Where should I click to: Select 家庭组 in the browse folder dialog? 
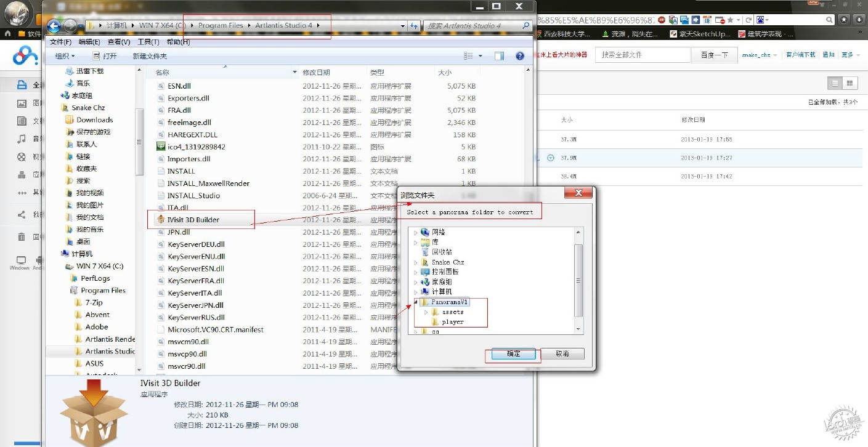click(437, 281)
